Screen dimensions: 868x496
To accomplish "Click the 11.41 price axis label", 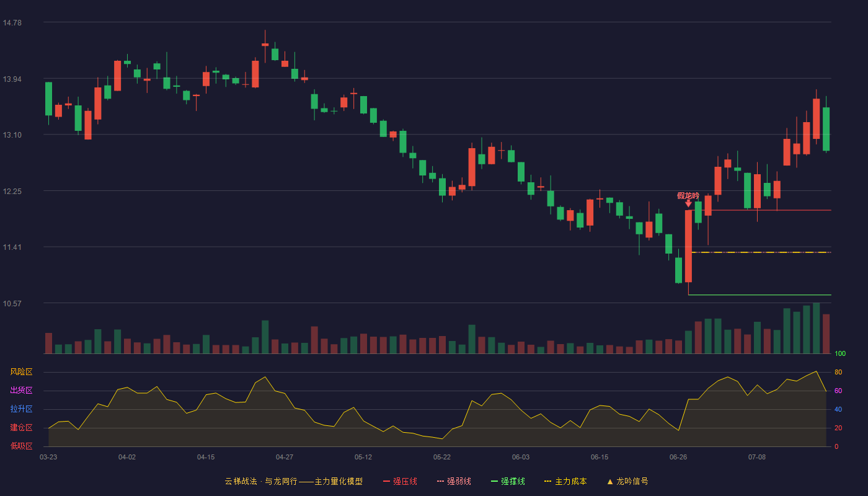I will coord(12,247).
